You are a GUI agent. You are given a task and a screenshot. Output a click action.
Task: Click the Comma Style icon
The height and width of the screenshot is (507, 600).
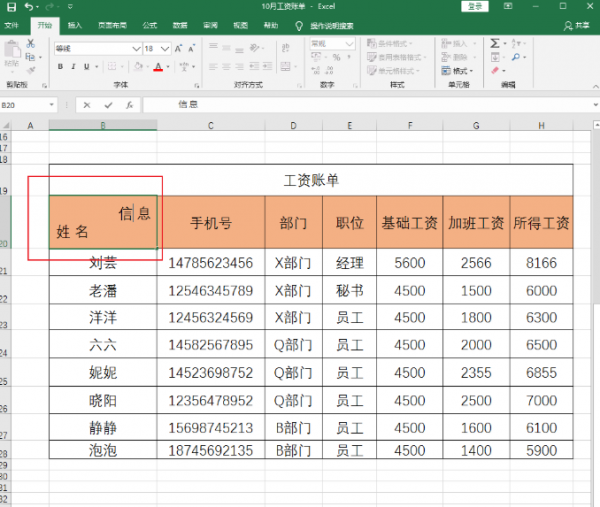tap(349, 57)
